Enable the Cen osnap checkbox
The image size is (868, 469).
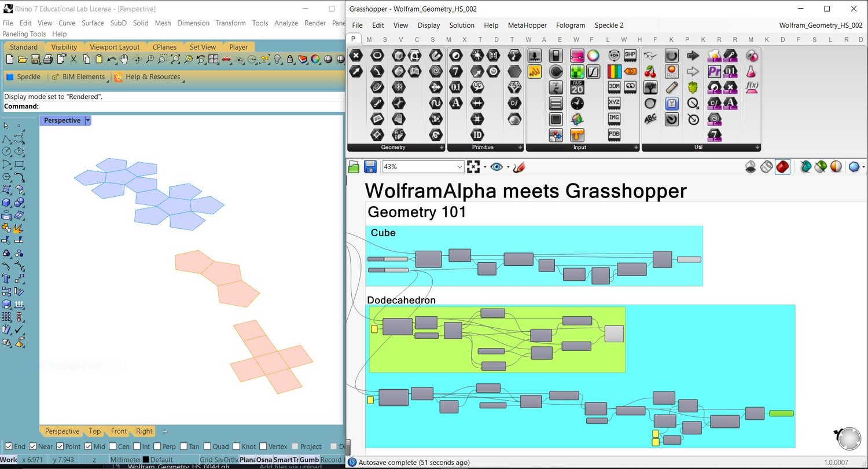point(112,446)
